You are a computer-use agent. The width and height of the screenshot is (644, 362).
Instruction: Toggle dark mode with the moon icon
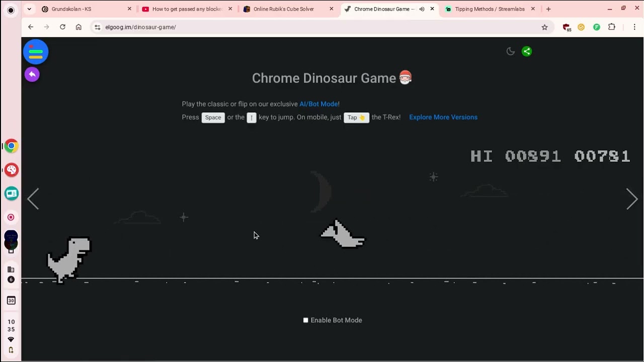[511, 51]
